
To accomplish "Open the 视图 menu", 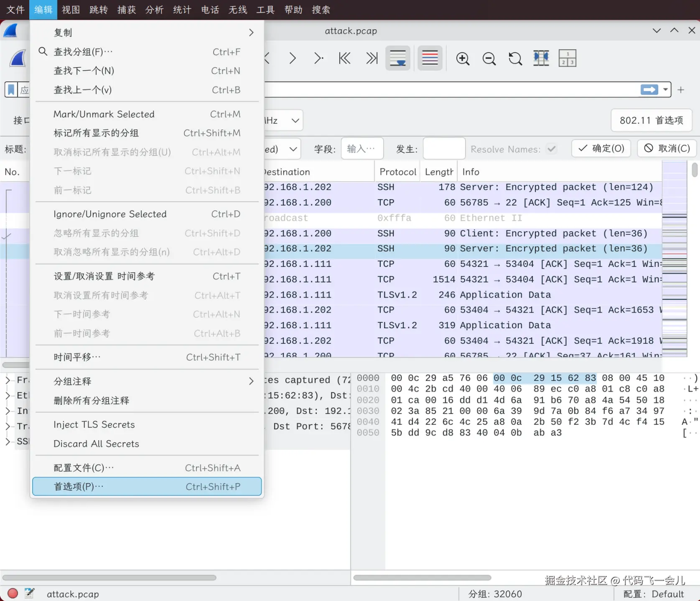I will click(71, 10).
